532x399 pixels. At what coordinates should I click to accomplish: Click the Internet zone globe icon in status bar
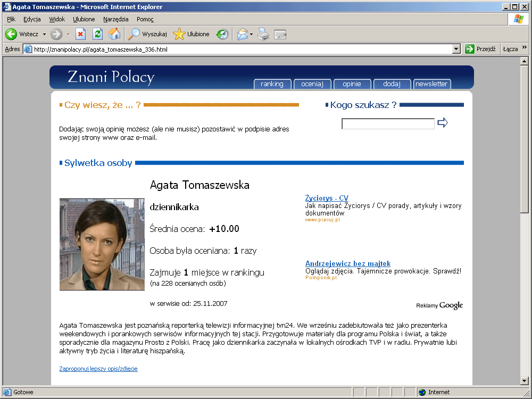pyautogui.click(x=422, y=392)
